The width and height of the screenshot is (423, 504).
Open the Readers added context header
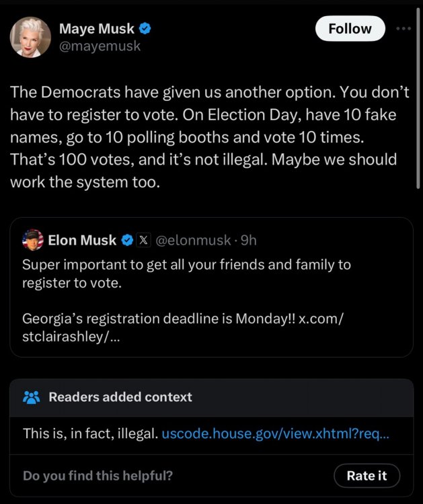(x=120, y=397)
